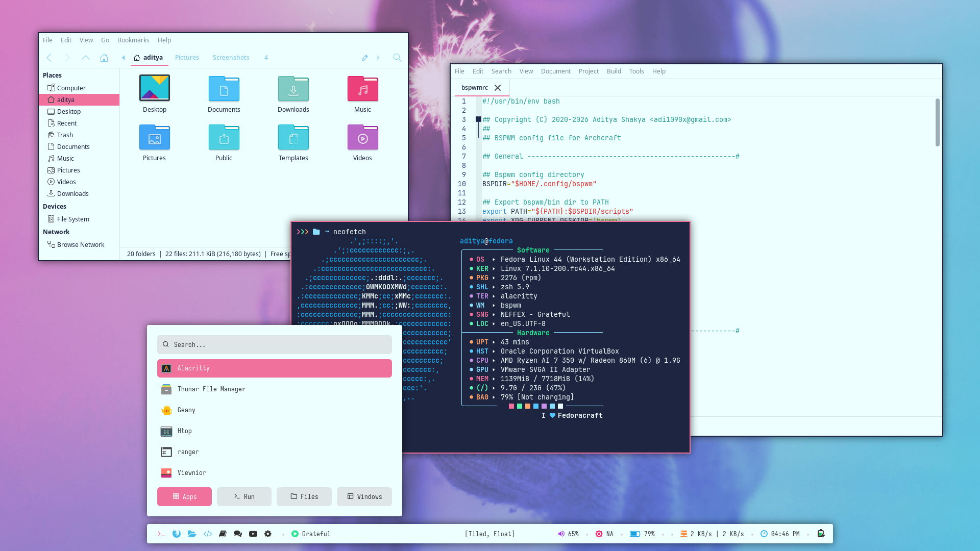The height and width of the screenshot is (551, 980).
Task: Open the settings gear in the panel
Action: (268, 534)
